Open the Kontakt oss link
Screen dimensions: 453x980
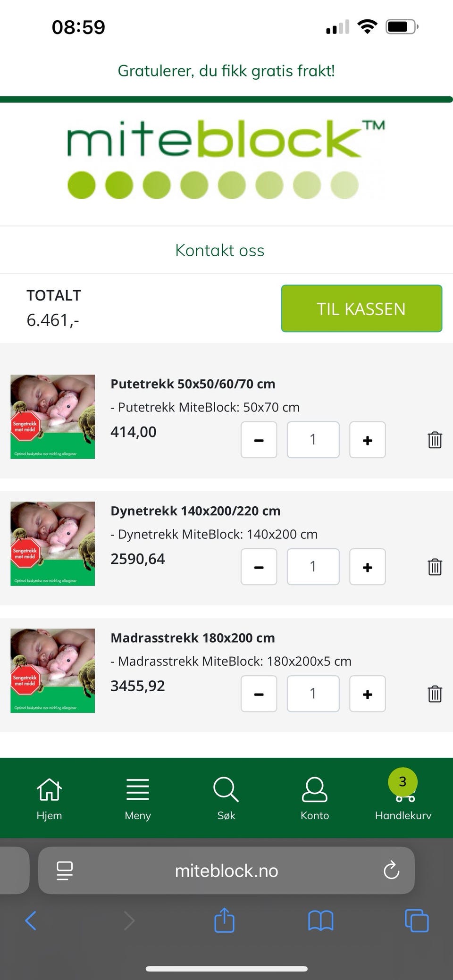point(220,250)
